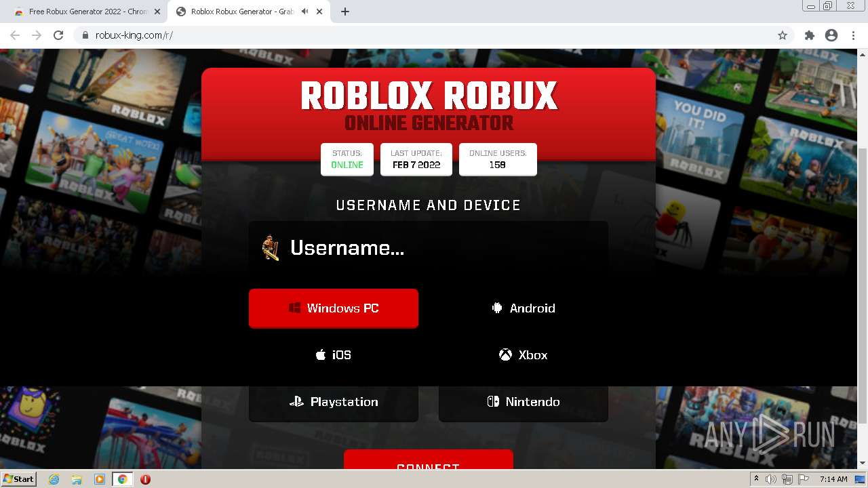This screenshot has width=868, height=488.
Task: Open Chrome three-dot menu
Action: 853,35
